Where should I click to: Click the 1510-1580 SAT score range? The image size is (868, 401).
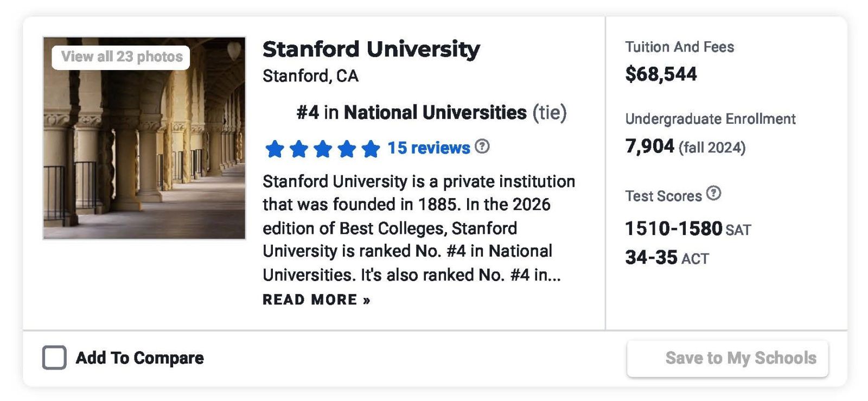tap(673, 229)
